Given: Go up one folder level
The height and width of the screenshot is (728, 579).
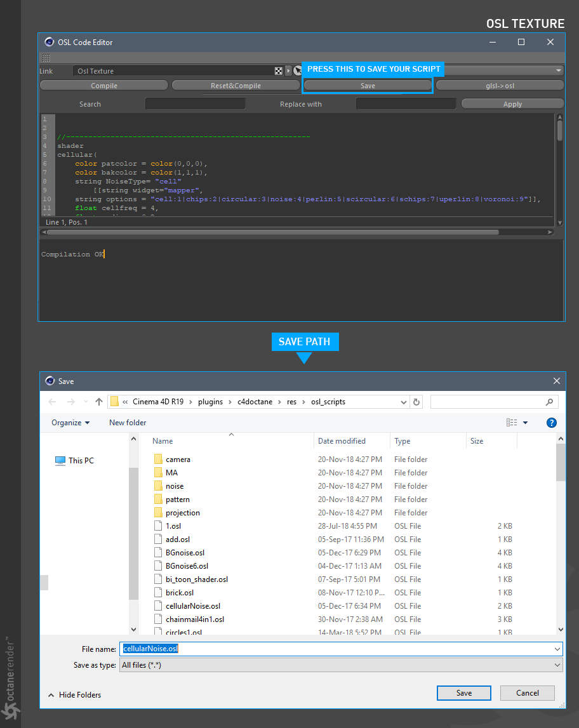Looking at the screenshot, I should point(99,402).
